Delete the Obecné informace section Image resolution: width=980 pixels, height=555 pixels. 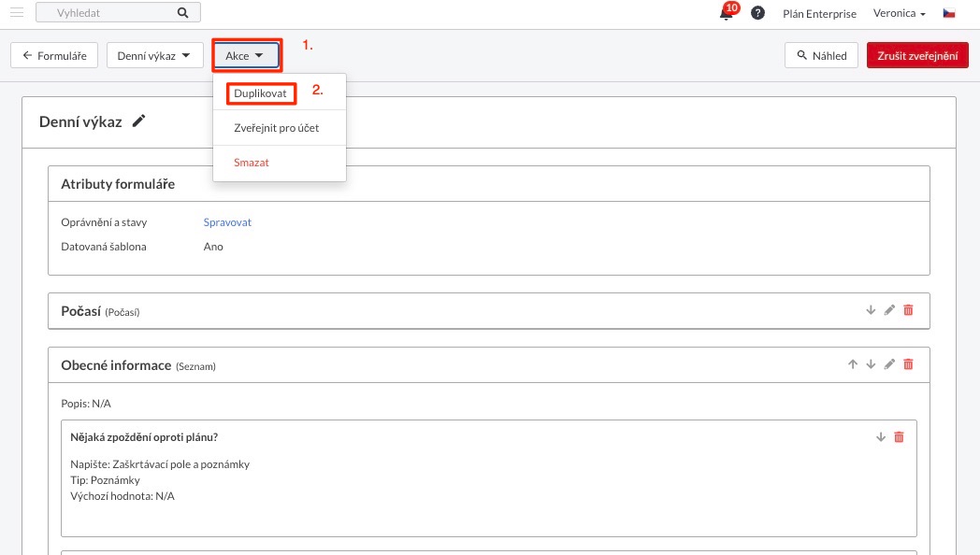coord(908,364)
